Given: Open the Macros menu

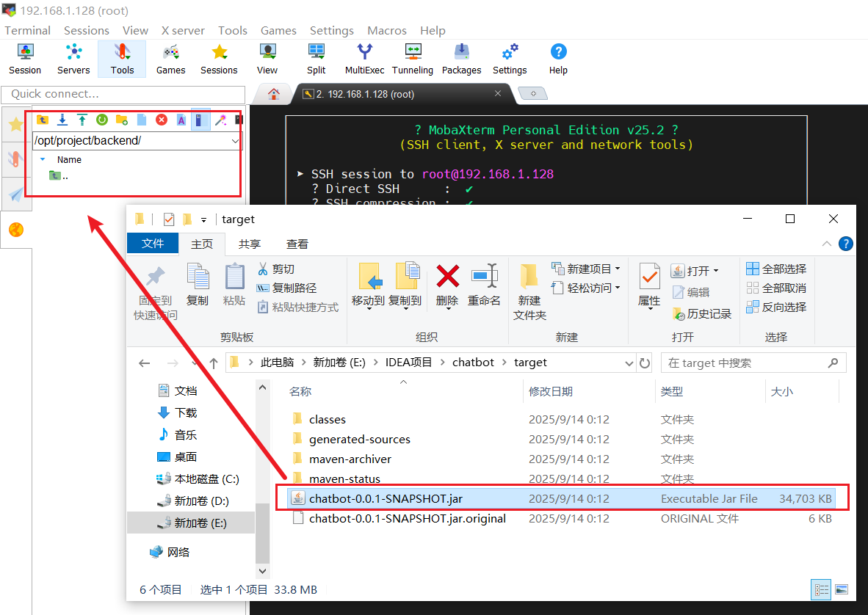Looking at the screenshot, I should 387,30.
